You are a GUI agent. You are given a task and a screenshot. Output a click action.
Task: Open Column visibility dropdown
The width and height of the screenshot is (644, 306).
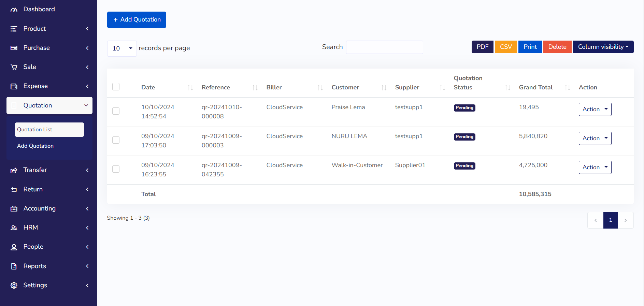click(603, 47)
